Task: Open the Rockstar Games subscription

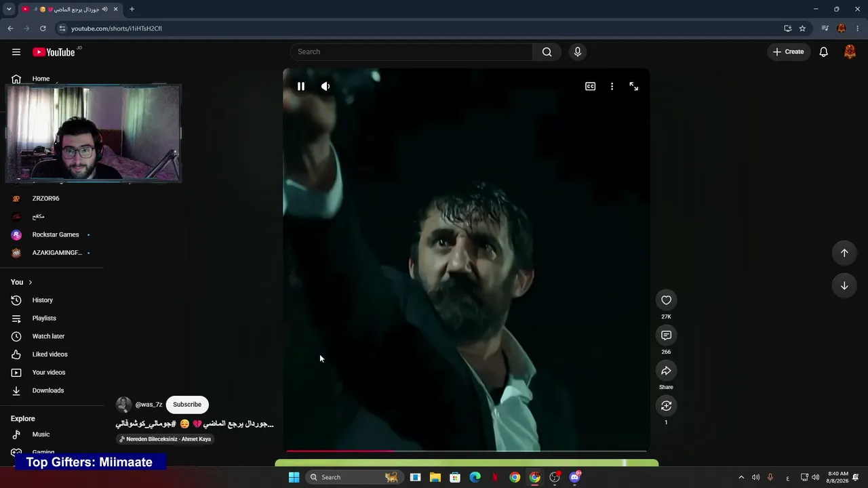Action: tap(54, 235)
